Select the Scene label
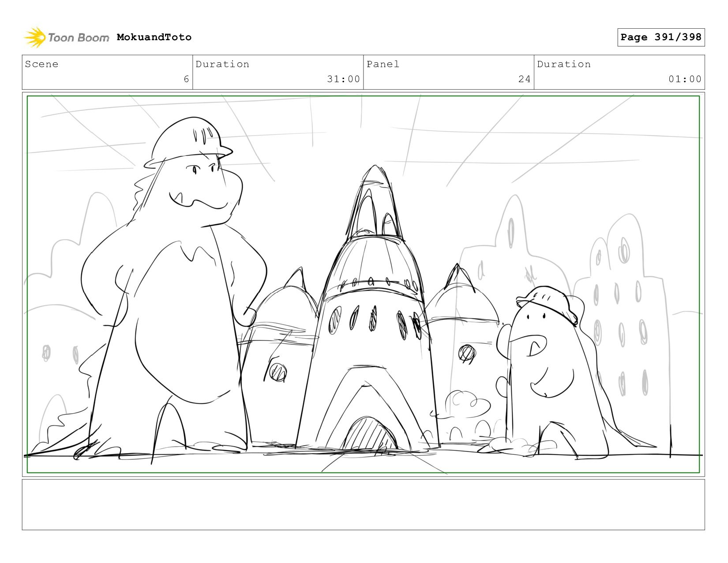This screenshot has width=728, height=563. (x=41, y=64)
